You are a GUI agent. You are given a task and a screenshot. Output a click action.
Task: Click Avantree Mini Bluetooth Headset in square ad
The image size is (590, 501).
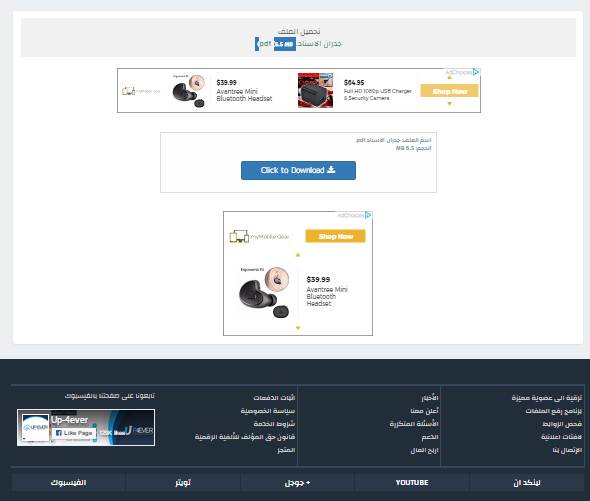click(x=327, y=296)
